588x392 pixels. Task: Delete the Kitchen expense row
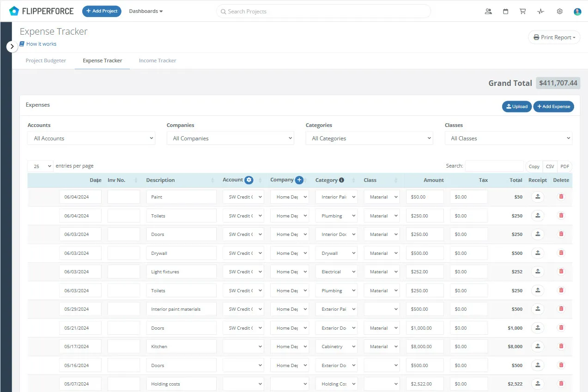[x=561, y=346]
